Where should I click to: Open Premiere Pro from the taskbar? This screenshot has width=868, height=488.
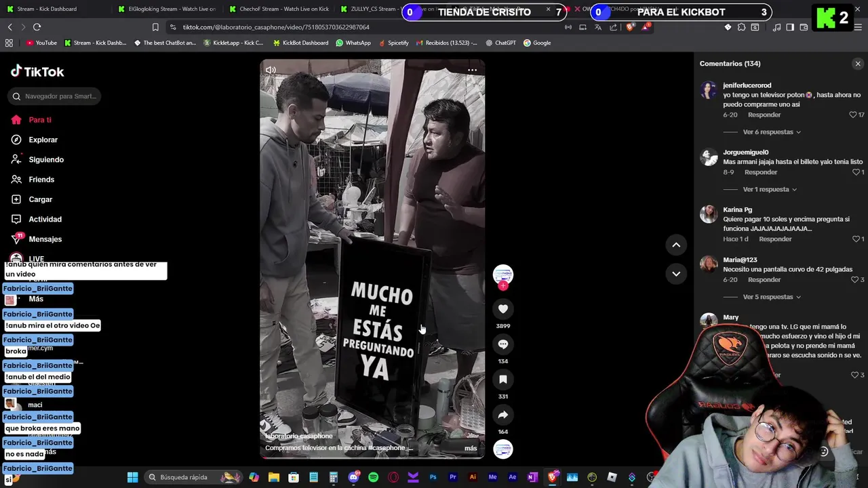pos(453,477)
